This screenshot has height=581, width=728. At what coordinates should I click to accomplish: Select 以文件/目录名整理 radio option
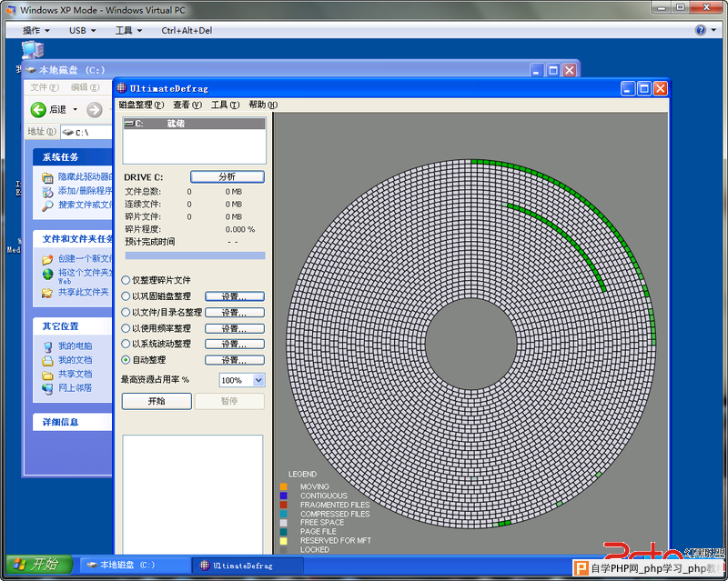click(x=126, y=312)
